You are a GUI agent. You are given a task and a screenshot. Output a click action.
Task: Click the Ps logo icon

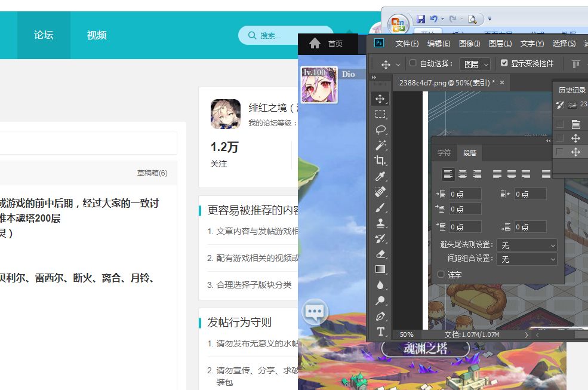[379, 43]
